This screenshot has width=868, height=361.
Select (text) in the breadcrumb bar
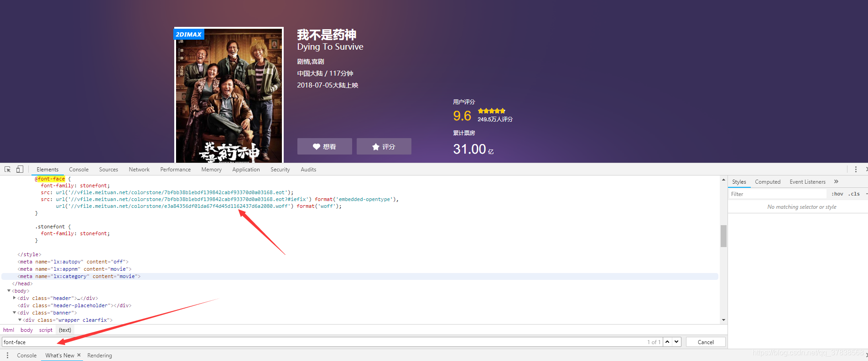pos(65,330)
